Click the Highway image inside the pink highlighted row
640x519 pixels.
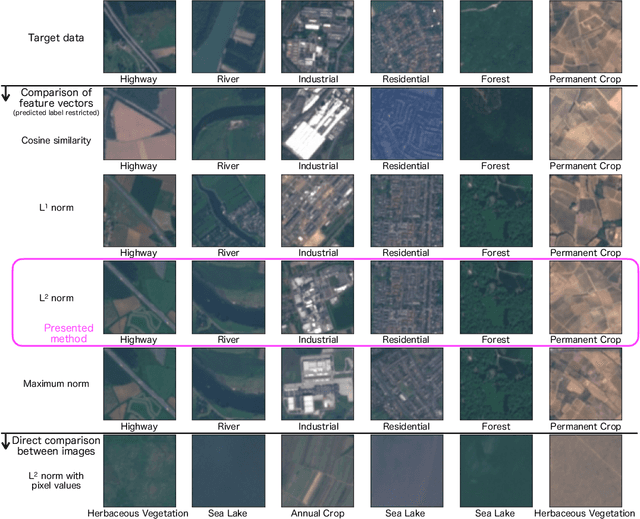[138, 296]
